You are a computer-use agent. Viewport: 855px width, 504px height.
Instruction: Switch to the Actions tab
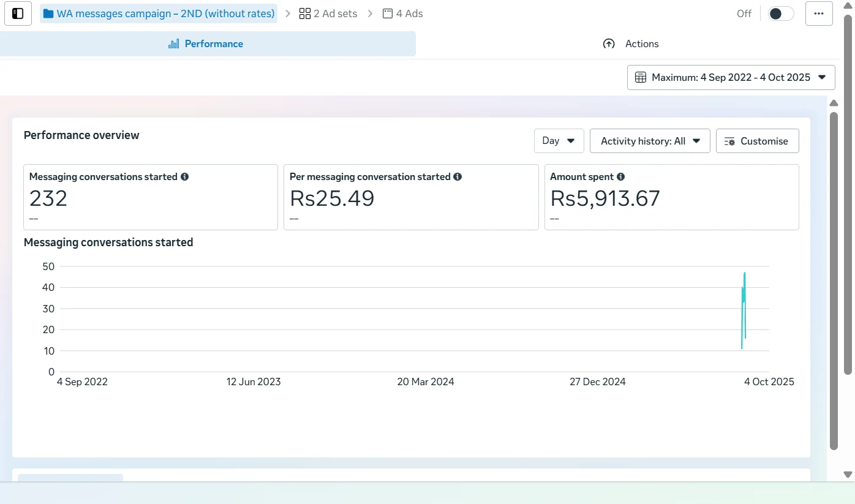(631, 44)
